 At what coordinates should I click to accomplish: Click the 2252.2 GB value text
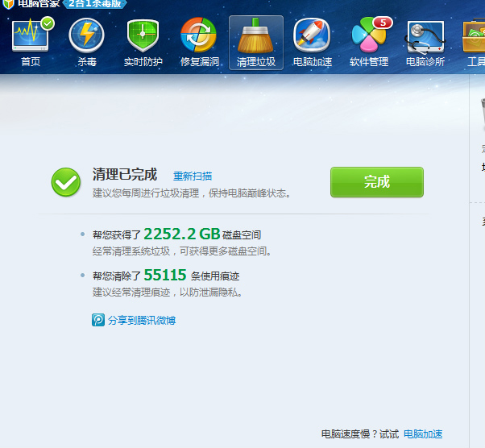coord(182,234)
